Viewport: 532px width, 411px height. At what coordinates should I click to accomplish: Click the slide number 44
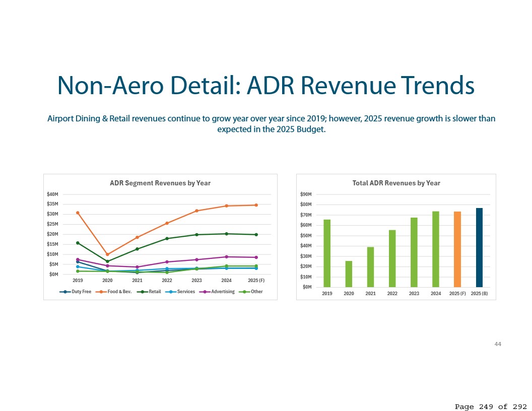point(497,344)
